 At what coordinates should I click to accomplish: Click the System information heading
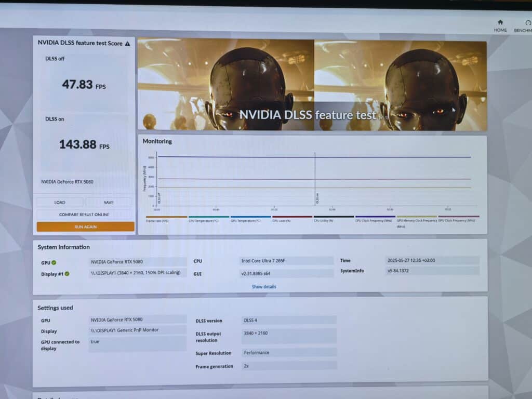(63, 247)
